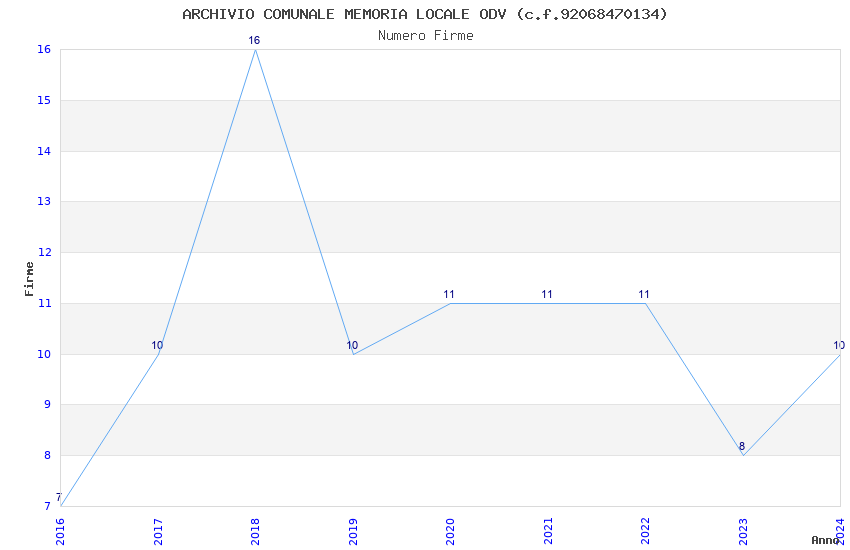The image size is (850, 550).
Task: Select the 2022 data point labeled 11
Action: 645,303
